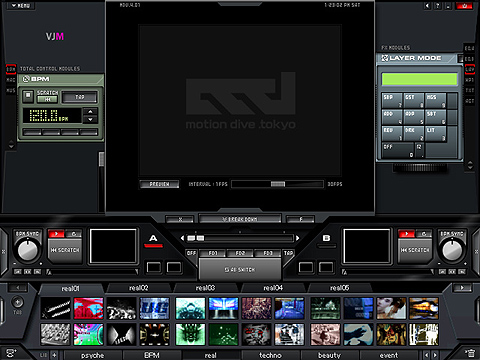Viewport: 480px width, 360px height.
Task: Open the techno library category
Action: point(270,355)
